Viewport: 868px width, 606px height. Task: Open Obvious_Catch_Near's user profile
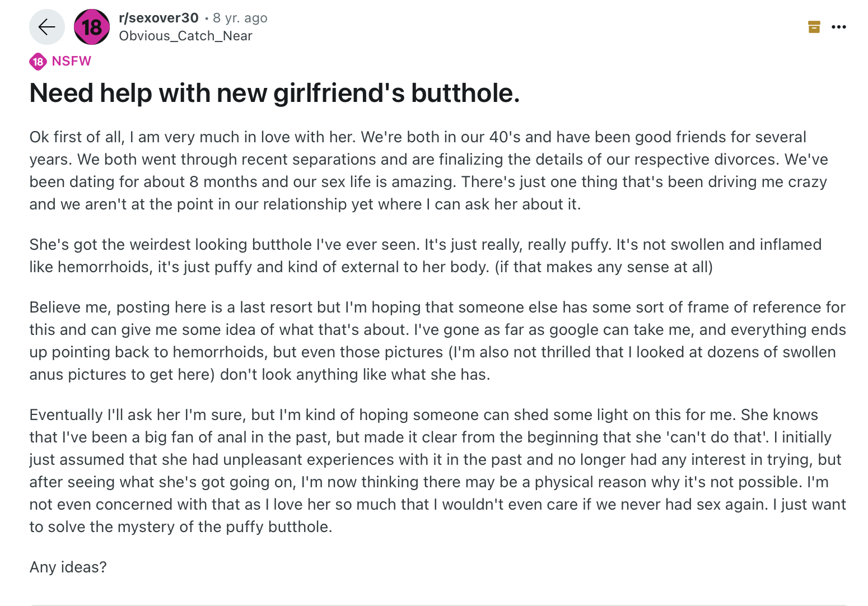point(185,36)
